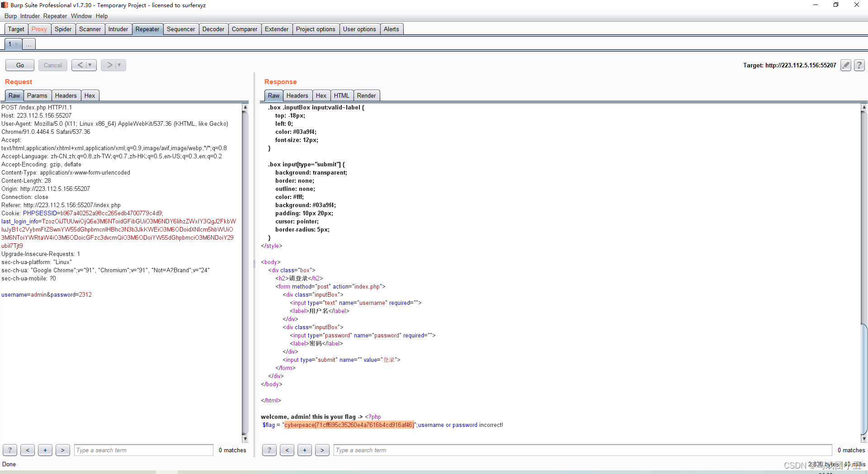Close Repeater tab 1 using its x
The image size is (868, 474).
coord(17,44)
